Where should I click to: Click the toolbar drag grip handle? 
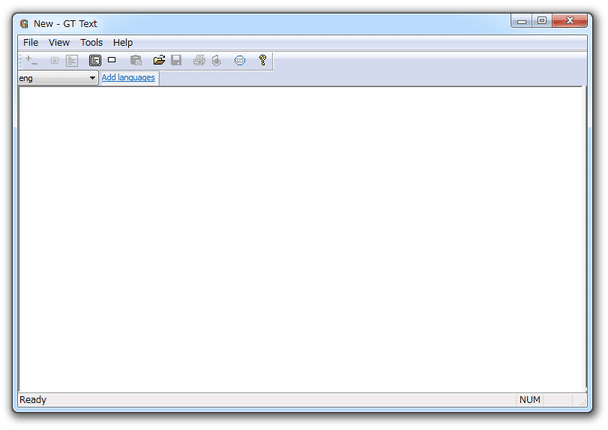click(21, 61)
